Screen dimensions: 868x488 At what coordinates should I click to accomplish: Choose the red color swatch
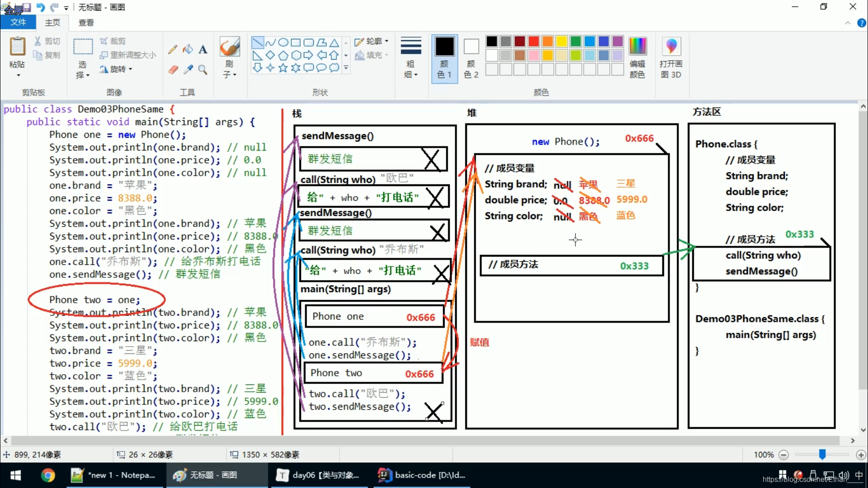tap(533, 42)
